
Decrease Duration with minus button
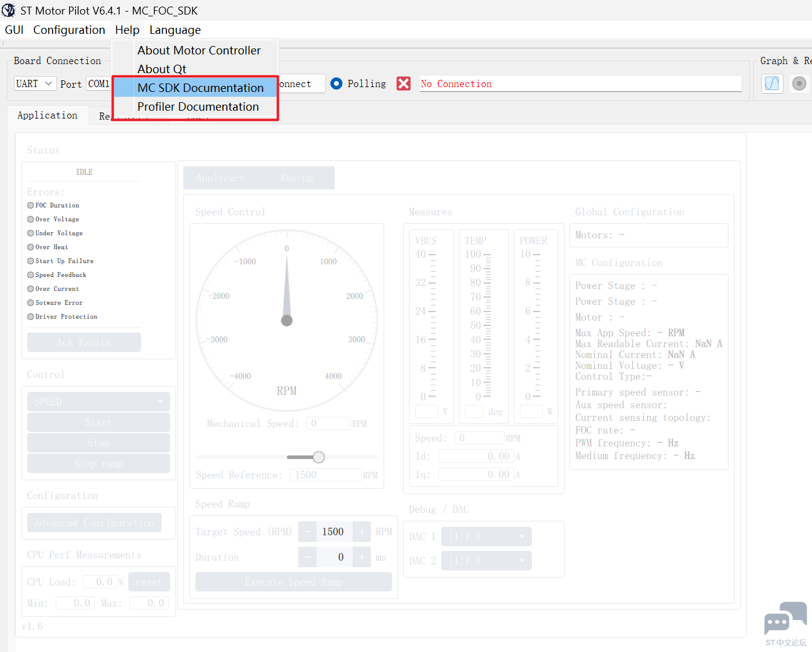(x=307, y=557)
